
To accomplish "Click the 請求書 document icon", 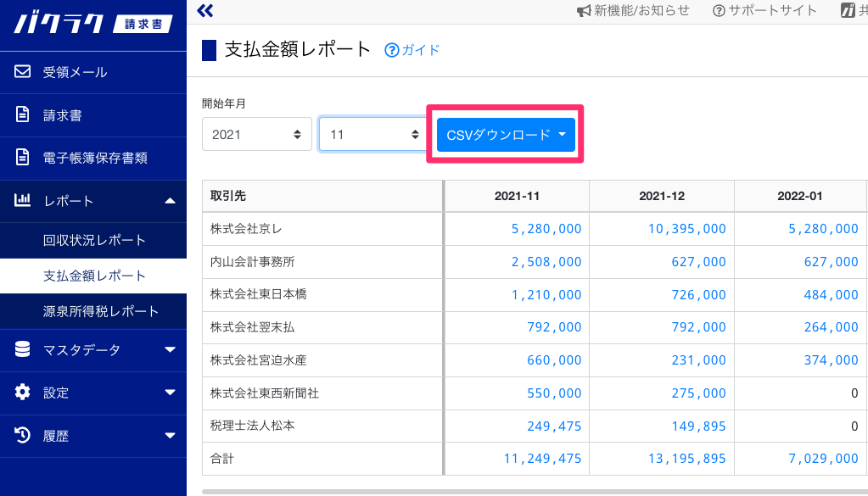I will pyautogui.click(x=22, y=114).
